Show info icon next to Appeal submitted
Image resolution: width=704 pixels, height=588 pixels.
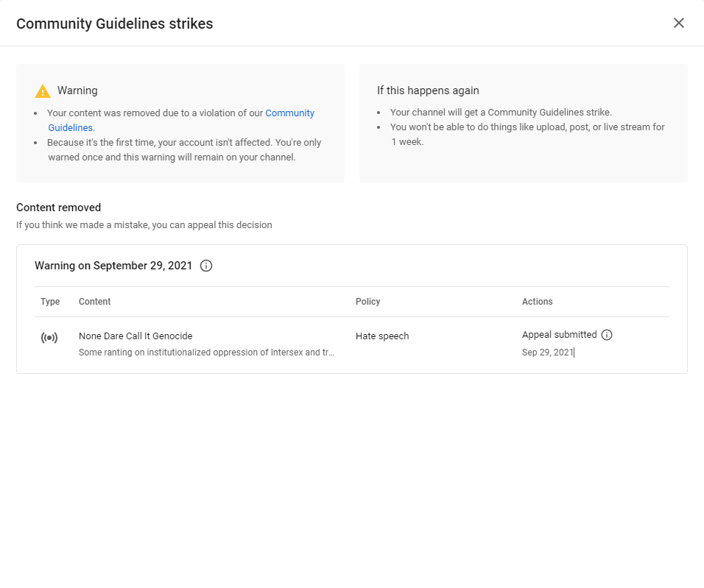point(607,335)
